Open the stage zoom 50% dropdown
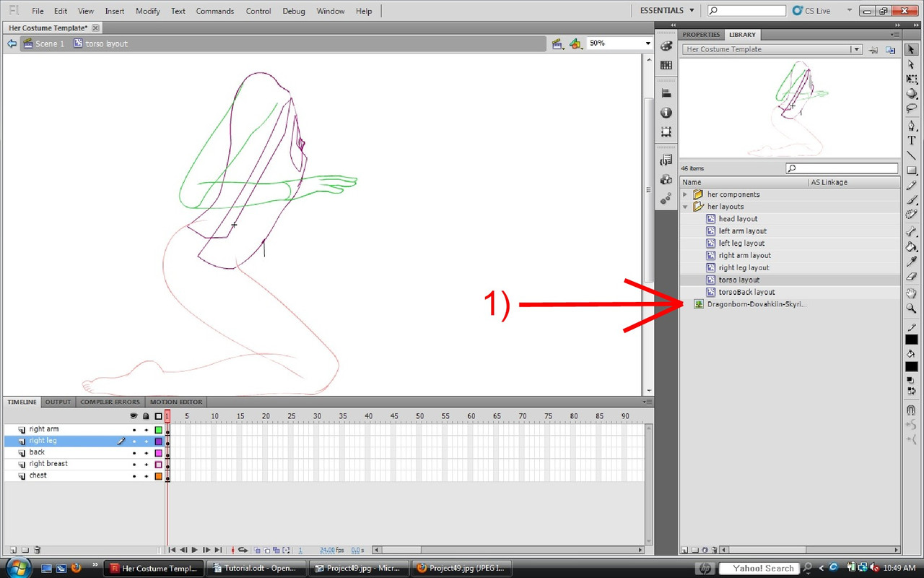This screenshot has height=578, width=924. point(619,43)
